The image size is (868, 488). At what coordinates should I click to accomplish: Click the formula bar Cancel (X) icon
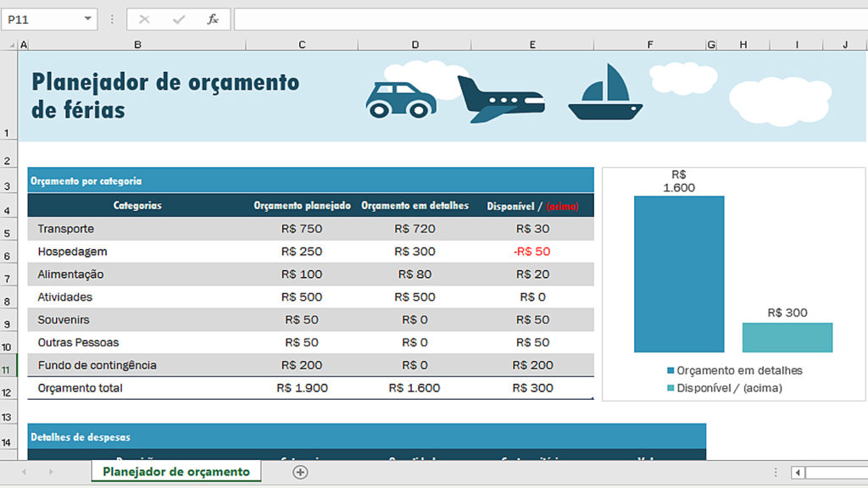pos(144,19)
